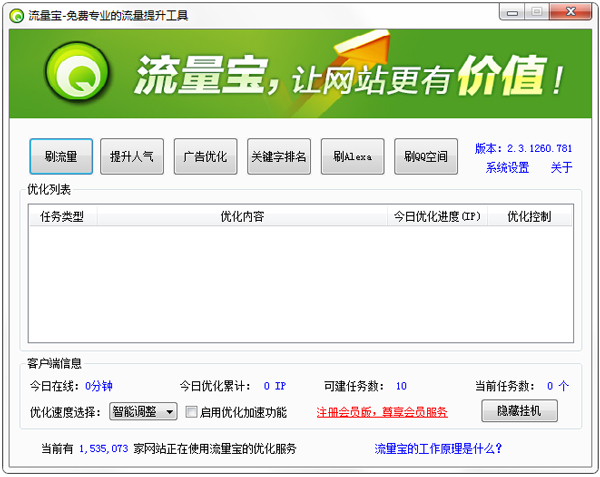Image resolution: width=600 pixels, height=477 pixels.
Task: Sort by 任务类型 column header
Action: [62, 217]
